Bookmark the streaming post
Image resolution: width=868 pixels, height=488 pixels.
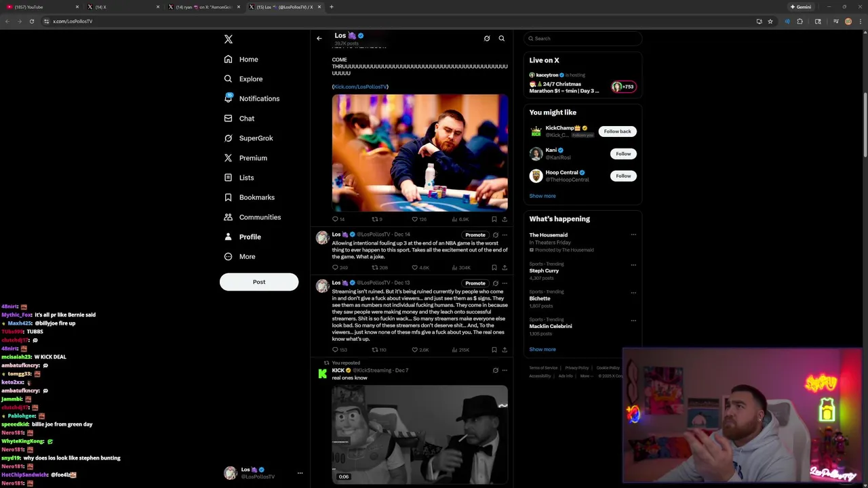(x=494, y=350)
